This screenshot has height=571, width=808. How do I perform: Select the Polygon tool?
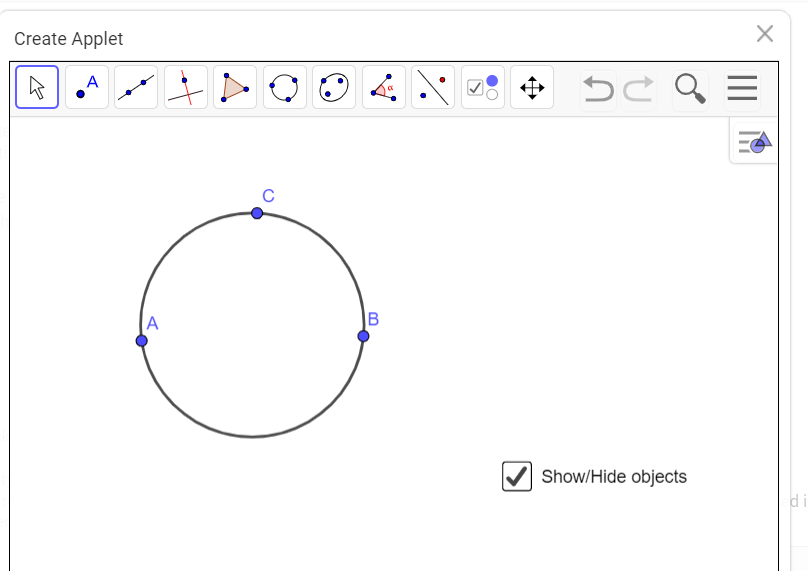pos(235,87)
